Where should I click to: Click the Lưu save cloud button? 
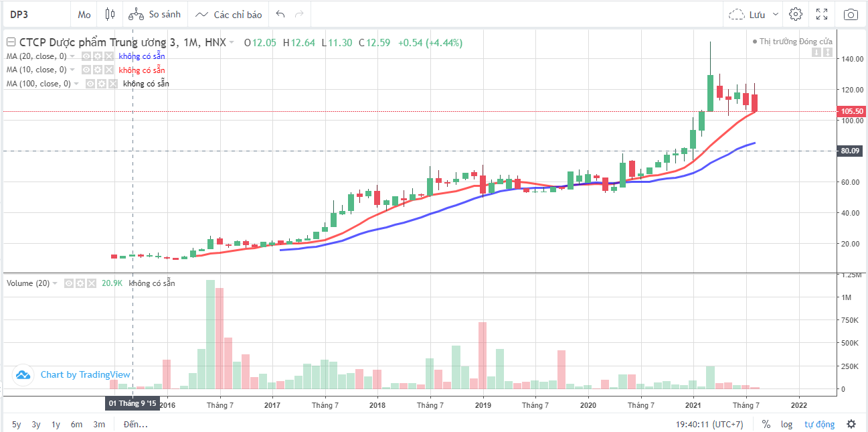(x=747, y=14)
